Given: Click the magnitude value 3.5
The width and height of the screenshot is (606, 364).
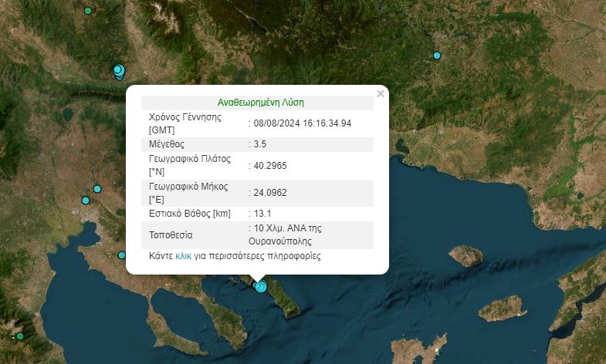Looking at the screenshot, I should point(259,144).
